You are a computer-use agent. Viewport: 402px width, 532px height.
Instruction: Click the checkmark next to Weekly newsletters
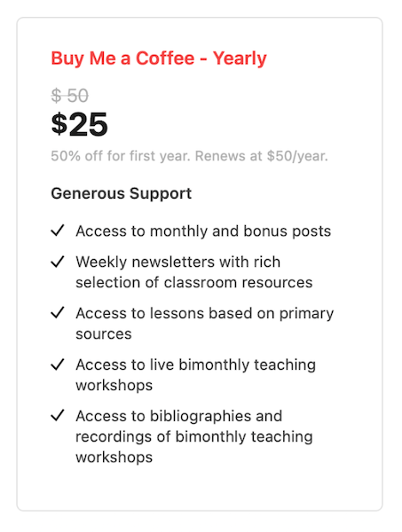pyautogui.click(x=58, y=262)
